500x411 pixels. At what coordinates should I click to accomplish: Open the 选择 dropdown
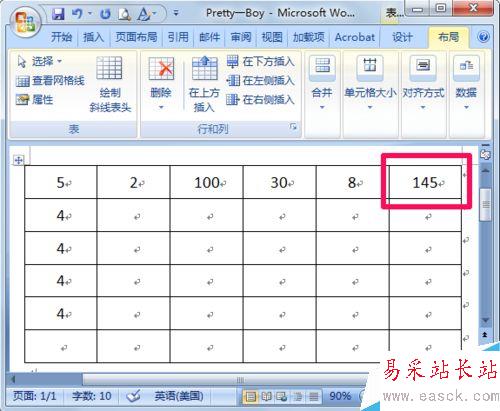point(39,61)
